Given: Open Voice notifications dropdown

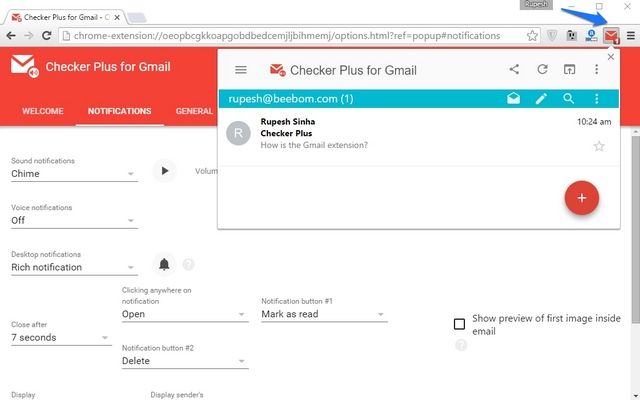Looking at the screenshot, I should (x=74, y=220).
